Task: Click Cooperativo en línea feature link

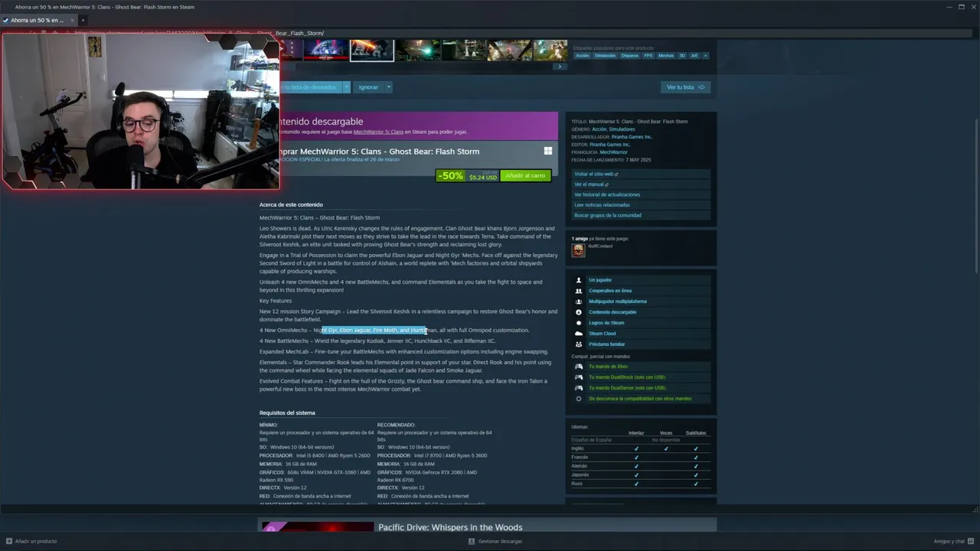Action: 610,291
